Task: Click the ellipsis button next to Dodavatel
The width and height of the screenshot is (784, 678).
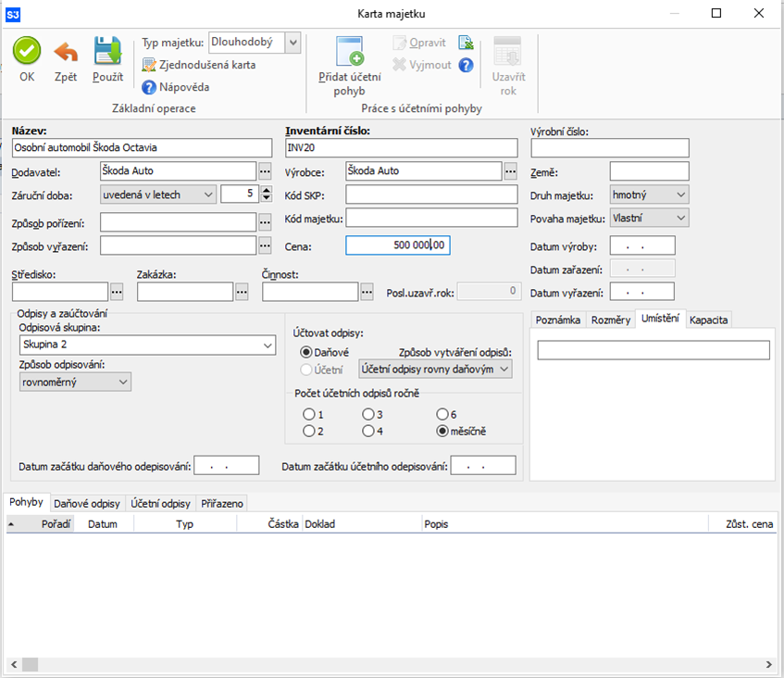Action: [265, 170]
